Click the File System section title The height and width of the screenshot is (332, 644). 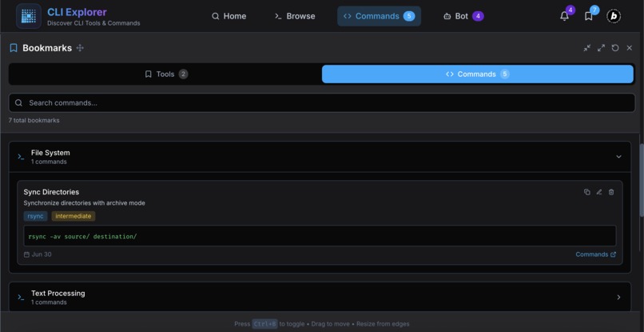pos(50,153)
